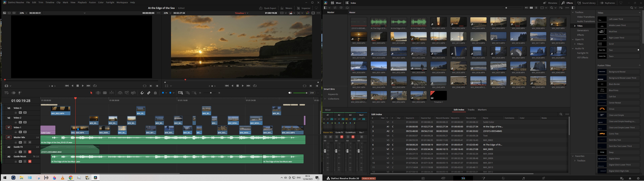Open the Inspector panel
Viewport: 644px width, 181px height.
(304, 8)
